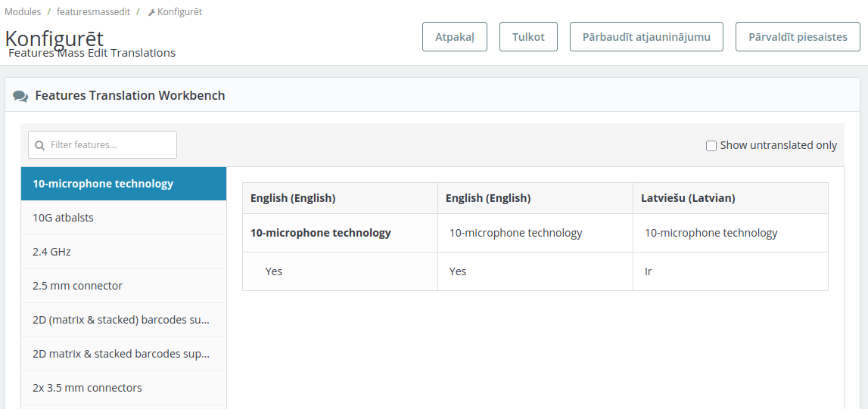
Task: Edit Latvian translation of 10-microphone technology
Action: [730, 233]
